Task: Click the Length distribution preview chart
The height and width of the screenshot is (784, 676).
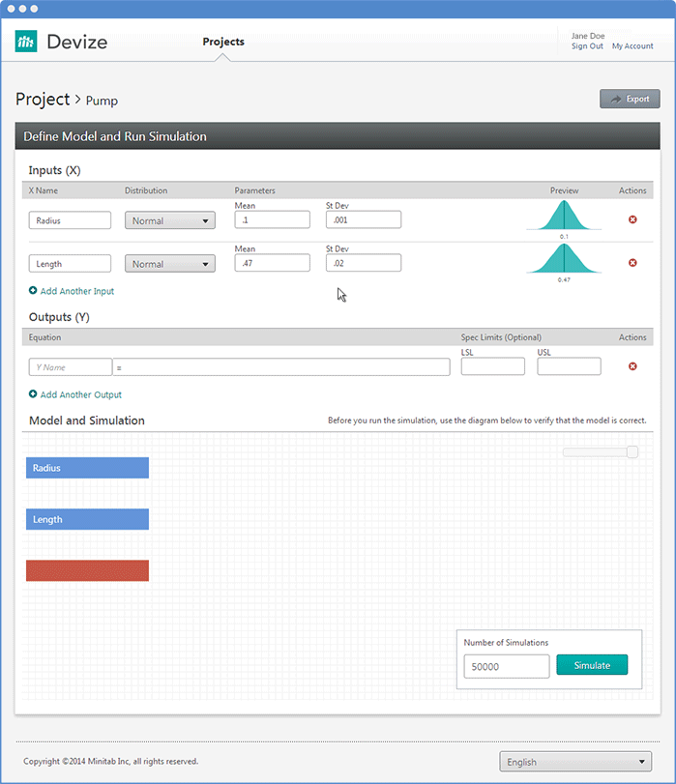Action: (x=564, y=259)
